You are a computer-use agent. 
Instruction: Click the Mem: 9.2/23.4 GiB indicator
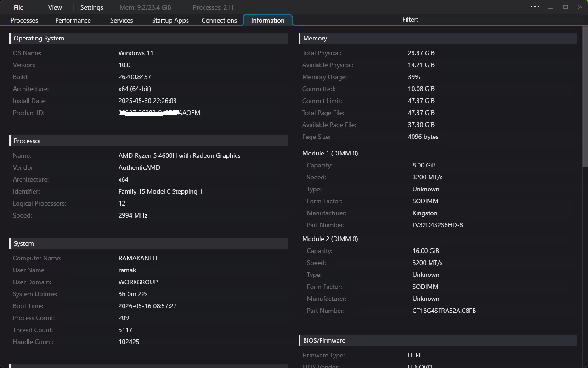click(x=145, y=7)
